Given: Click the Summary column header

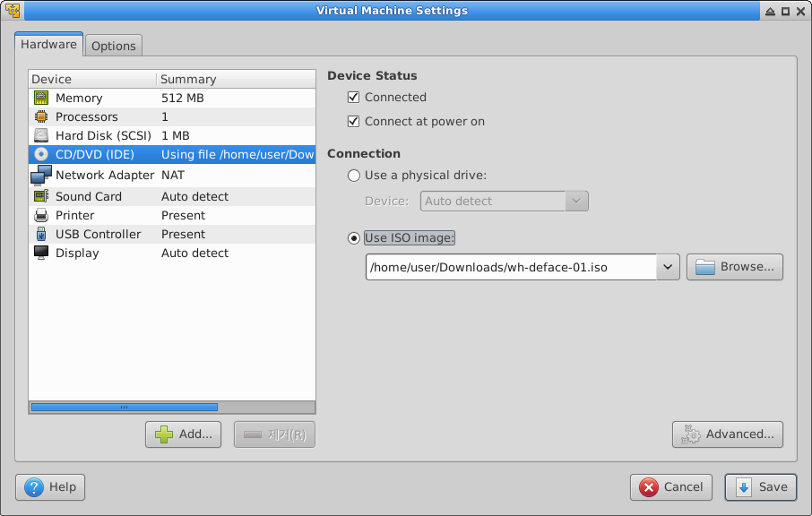Looking at the screenshot, I should tap(236, 79).
